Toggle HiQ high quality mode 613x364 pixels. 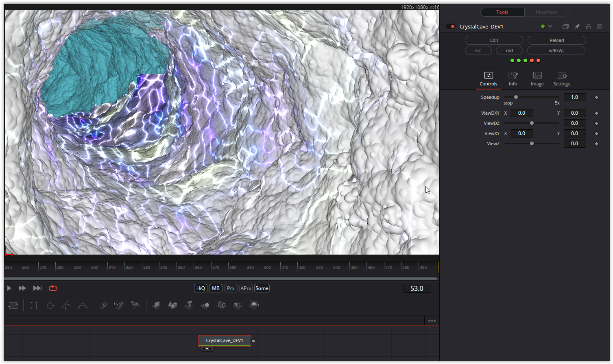(201, 288)
